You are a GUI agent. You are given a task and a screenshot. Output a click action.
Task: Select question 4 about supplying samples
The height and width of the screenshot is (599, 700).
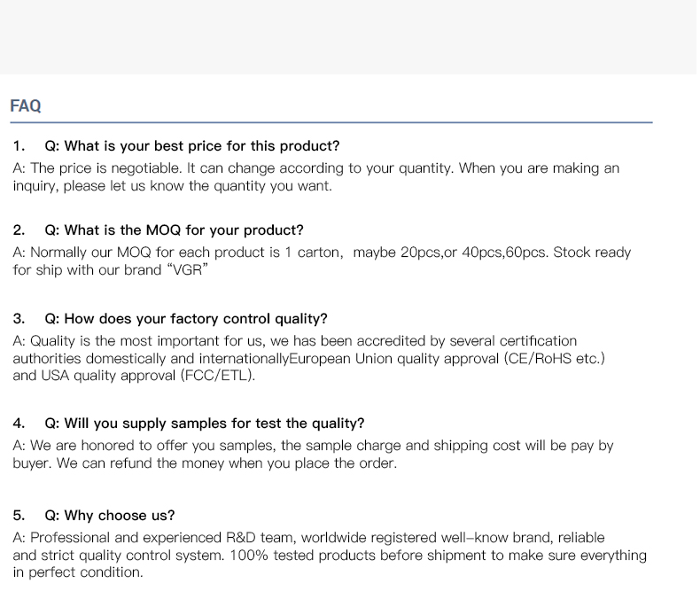(205, 424)
